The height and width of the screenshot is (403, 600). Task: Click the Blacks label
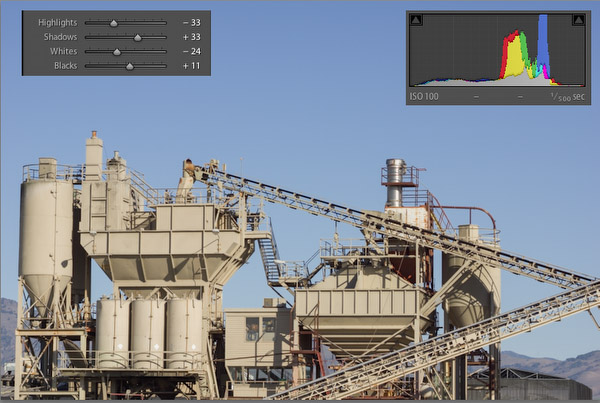62,66
